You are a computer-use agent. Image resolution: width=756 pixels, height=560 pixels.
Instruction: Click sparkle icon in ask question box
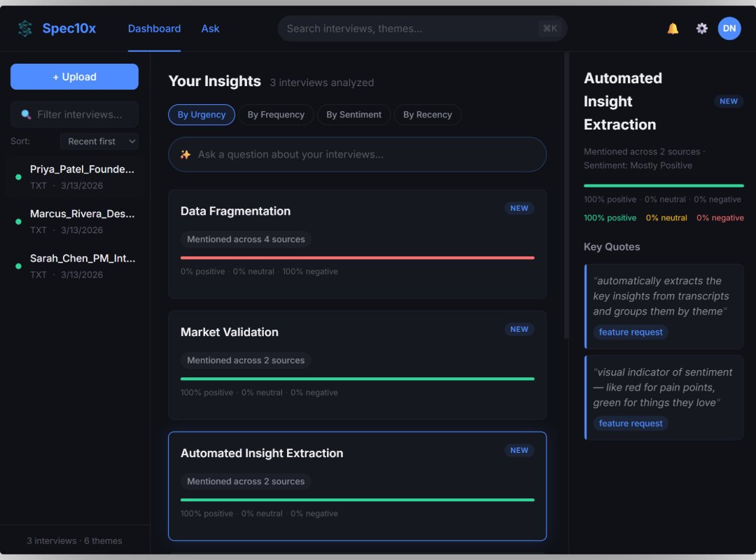click(x=185, y=155)
